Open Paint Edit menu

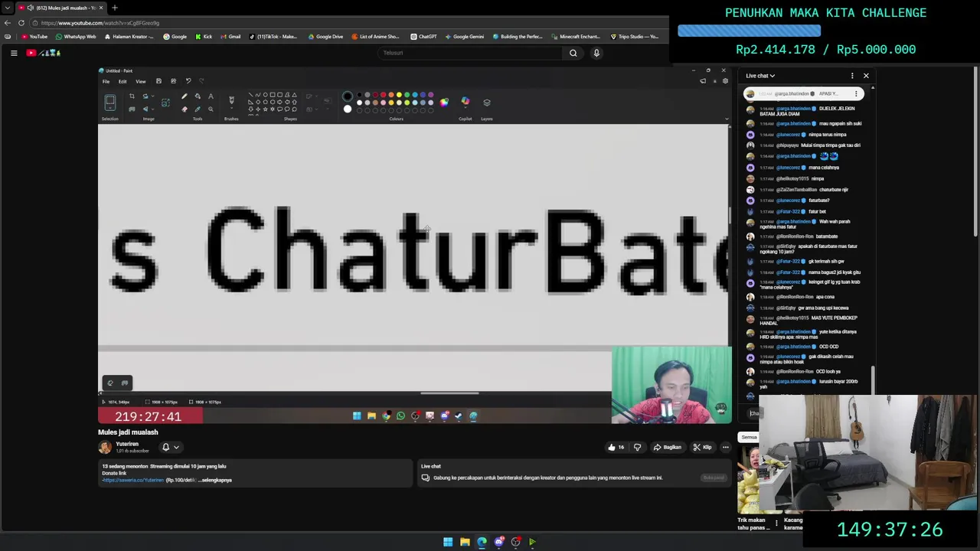(122, 81)
